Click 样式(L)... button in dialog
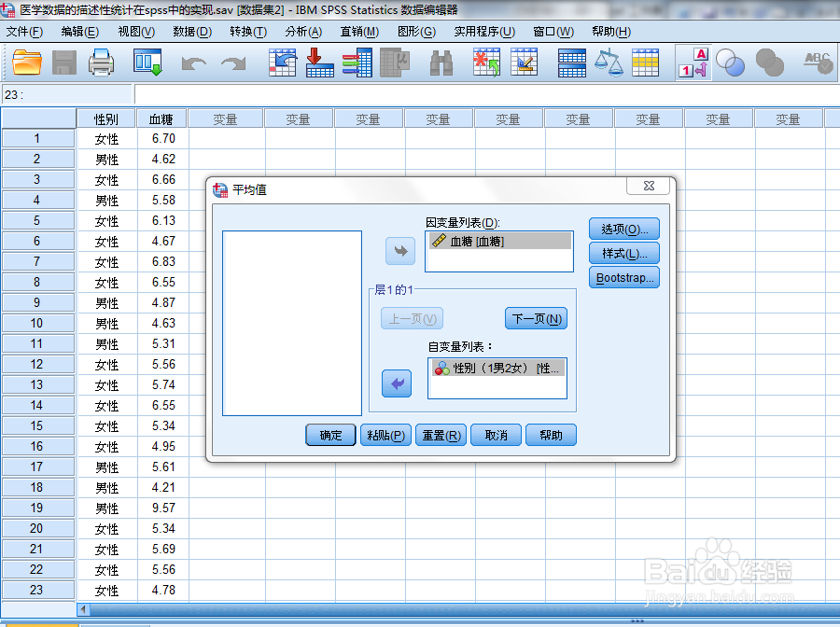 click(x=624, y=253)
